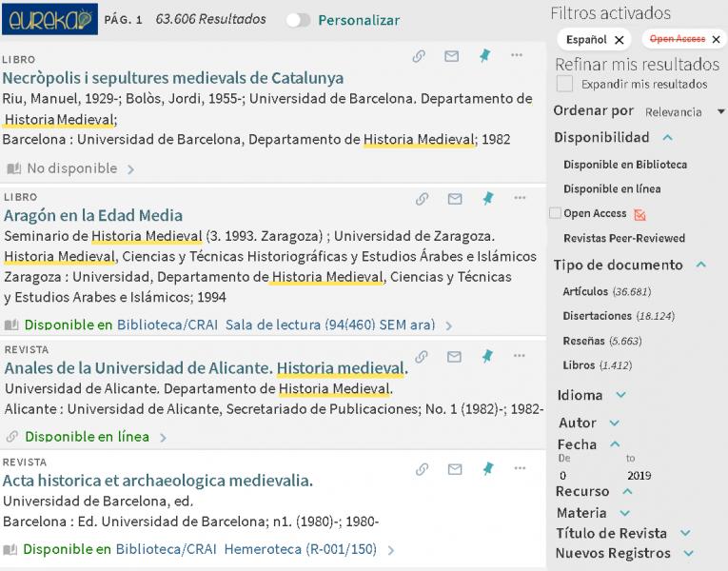The width and height of the screenshot is (728, 571).
Task: Click the book icon beside No disponible
Action: pyautogui.click(x=14, y=168)
